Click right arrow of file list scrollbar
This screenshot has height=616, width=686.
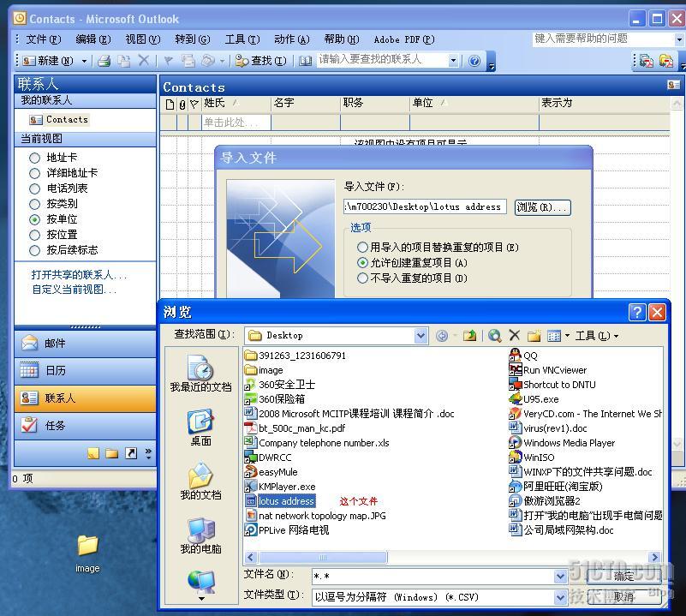click(654, 557)
